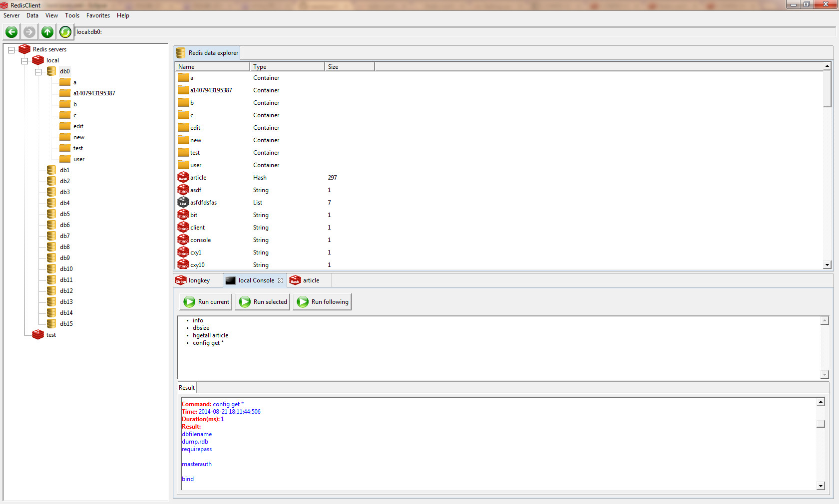Click the hgetall article command line
839x504 pixels.
point(210,335)
